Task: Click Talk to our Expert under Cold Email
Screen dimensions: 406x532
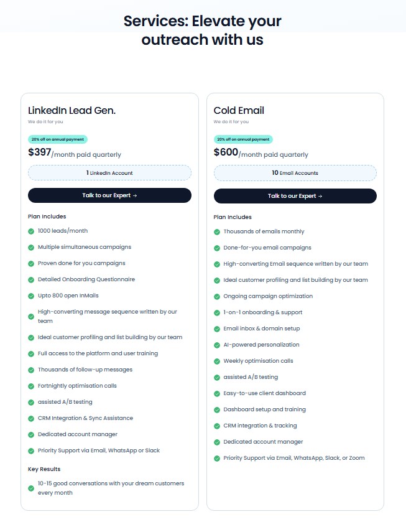Action: click(295, 195)
